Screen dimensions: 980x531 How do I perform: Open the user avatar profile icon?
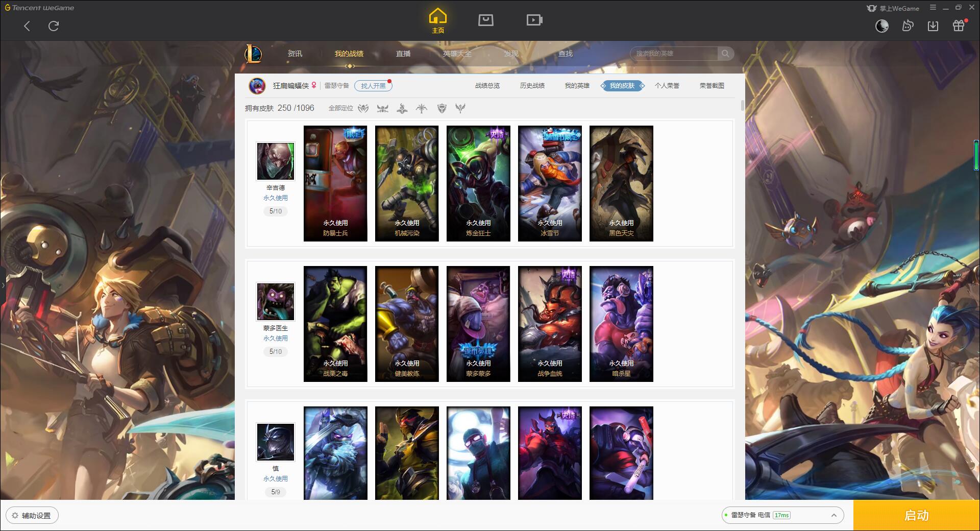click(x=882, y=26)
